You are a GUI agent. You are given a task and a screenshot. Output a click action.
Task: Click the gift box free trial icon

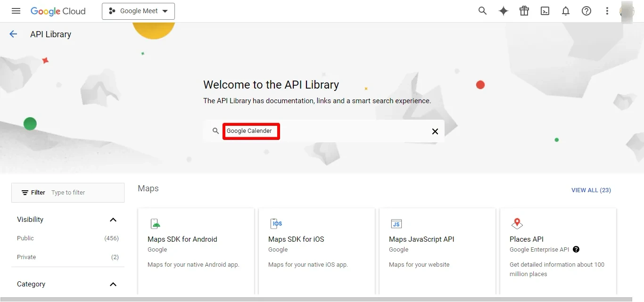[524, 11]
